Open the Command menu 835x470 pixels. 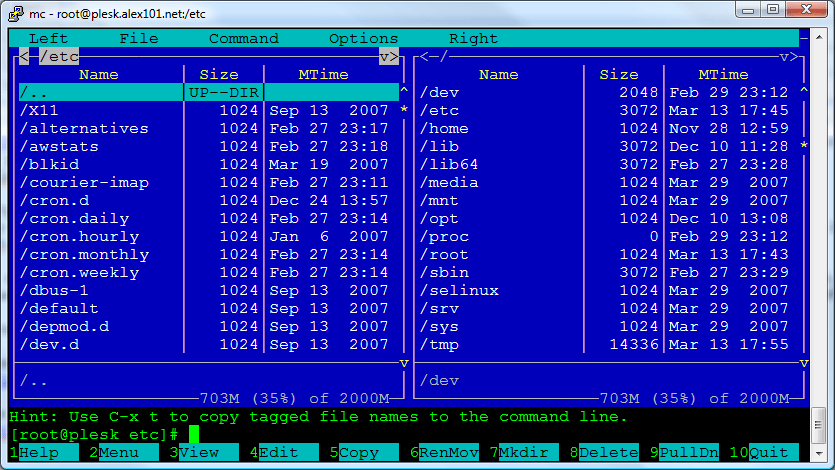click(x=244, y=38)
